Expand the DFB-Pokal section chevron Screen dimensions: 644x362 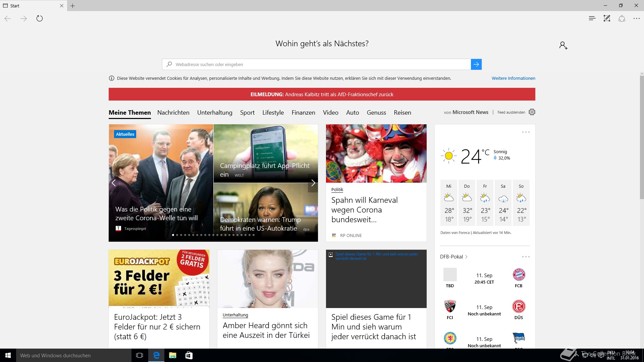pos(466,257)
